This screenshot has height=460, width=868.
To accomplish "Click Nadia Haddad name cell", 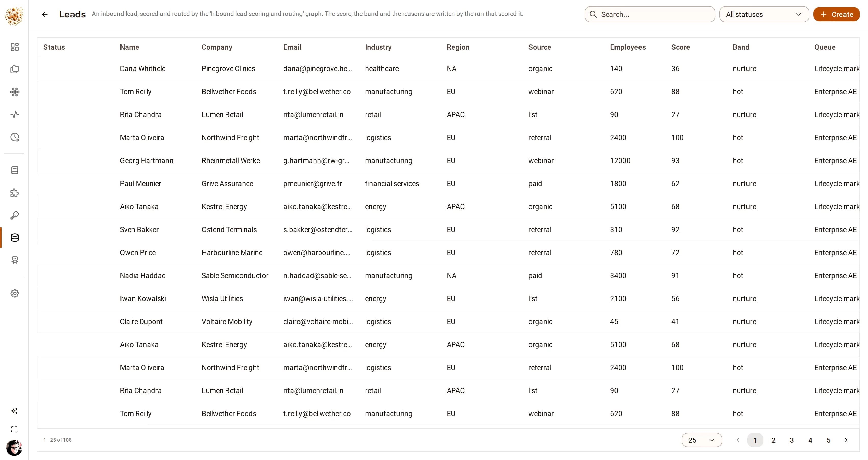I will point(142,275).
